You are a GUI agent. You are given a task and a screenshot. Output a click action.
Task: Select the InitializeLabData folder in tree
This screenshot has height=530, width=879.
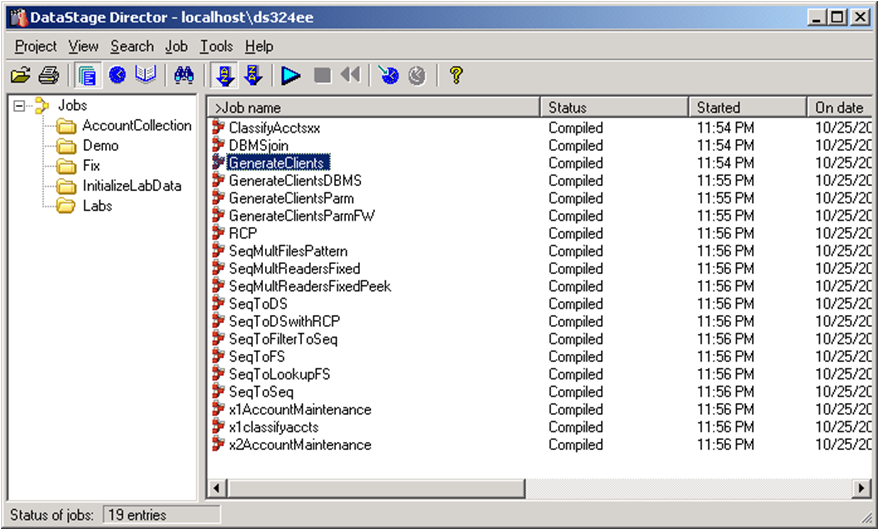(x=131, y=186)
